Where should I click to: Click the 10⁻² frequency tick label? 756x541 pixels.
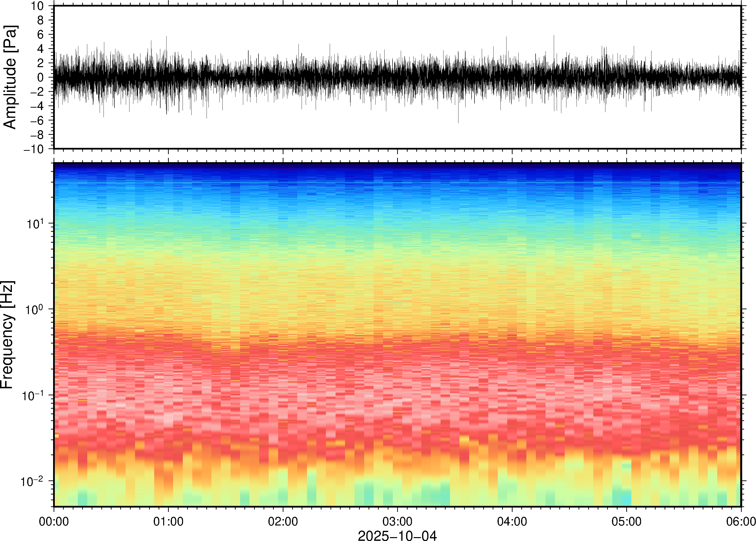[32, 481]
